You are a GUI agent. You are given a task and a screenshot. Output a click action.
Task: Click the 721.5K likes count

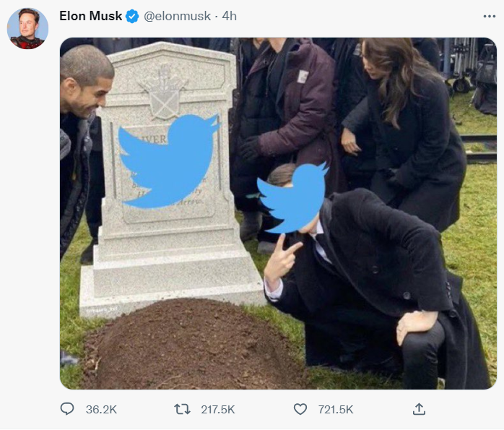(x=336, y=409)
